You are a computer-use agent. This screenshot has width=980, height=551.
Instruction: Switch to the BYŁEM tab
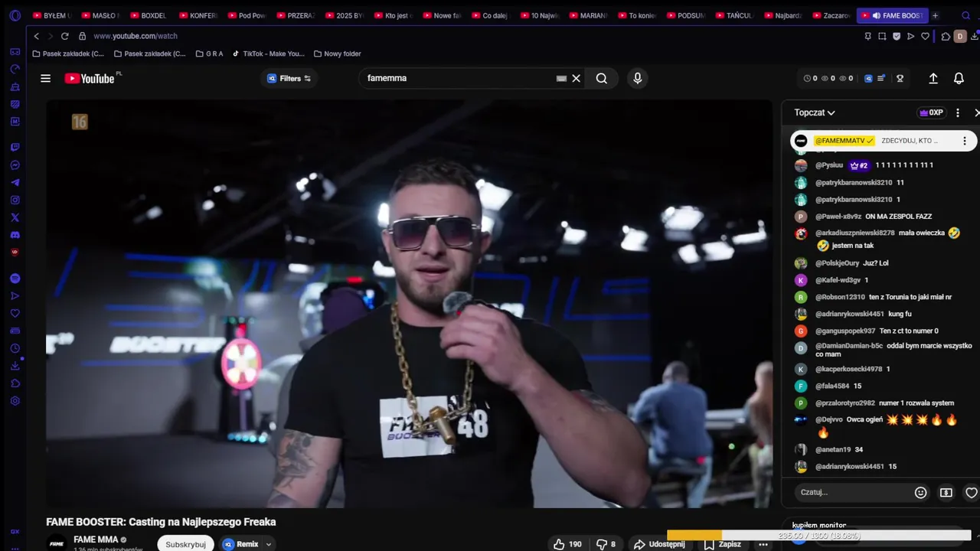click(53, 15)
